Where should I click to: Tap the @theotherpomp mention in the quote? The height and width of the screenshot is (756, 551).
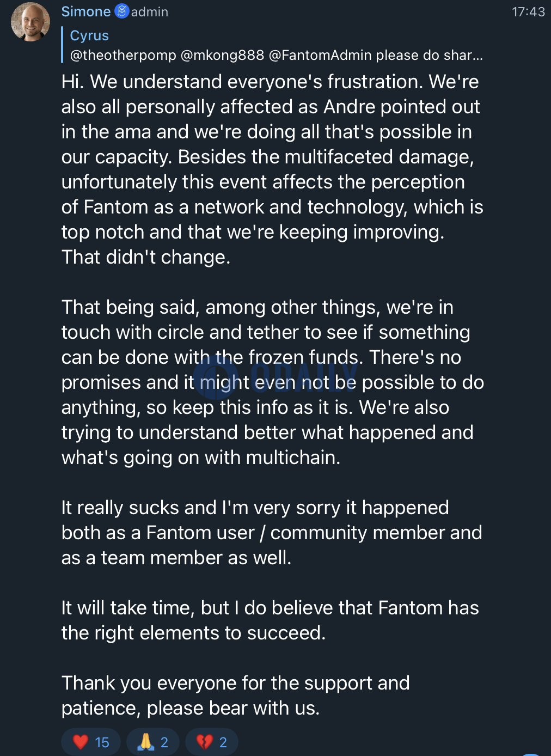pos(123,55)
